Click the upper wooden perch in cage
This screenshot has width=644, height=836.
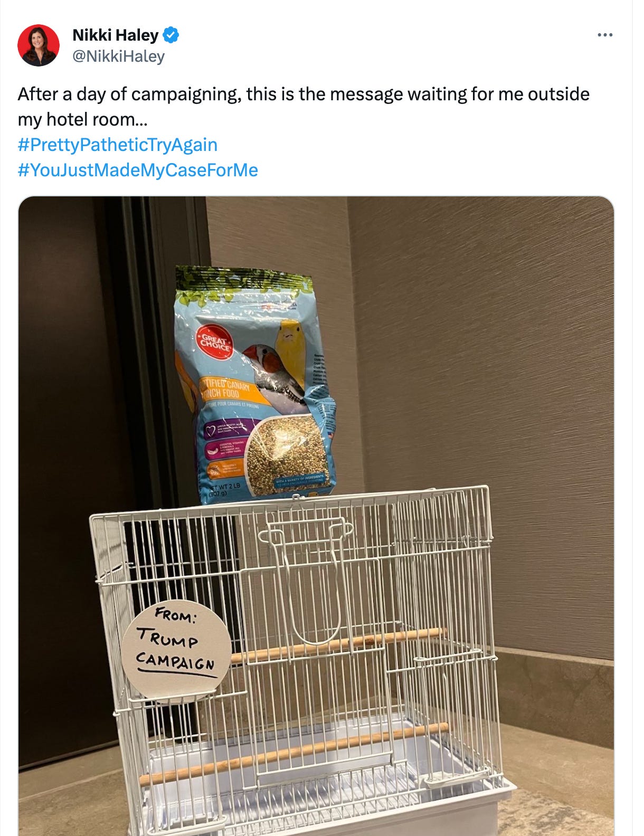click(338, 645)
